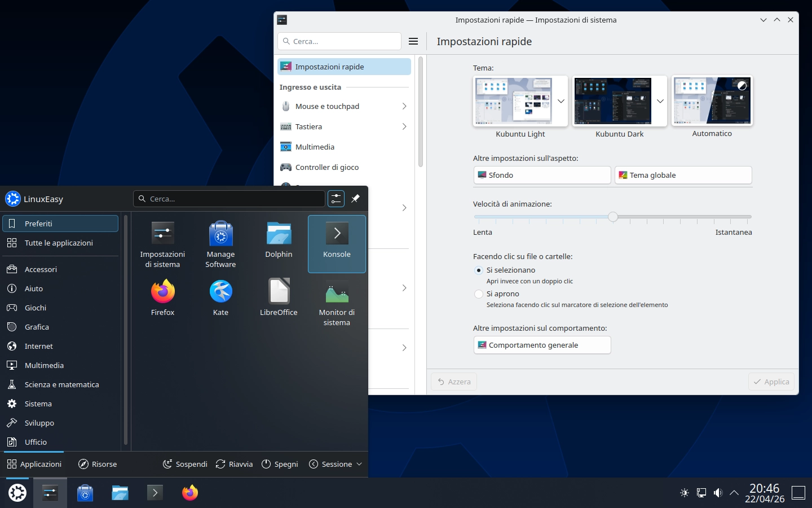The image size is (812, 508).
Task: Pin the application launcher open
Action: click(355, 199)
